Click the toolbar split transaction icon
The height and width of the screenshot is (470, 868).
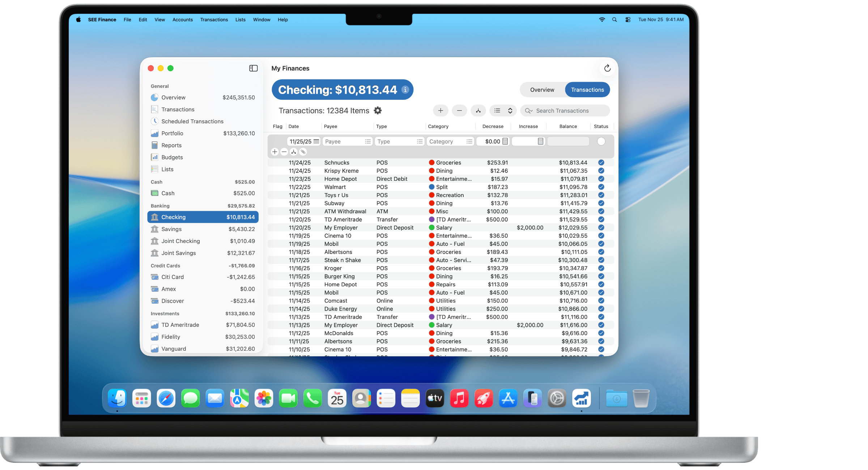[478, 111]
